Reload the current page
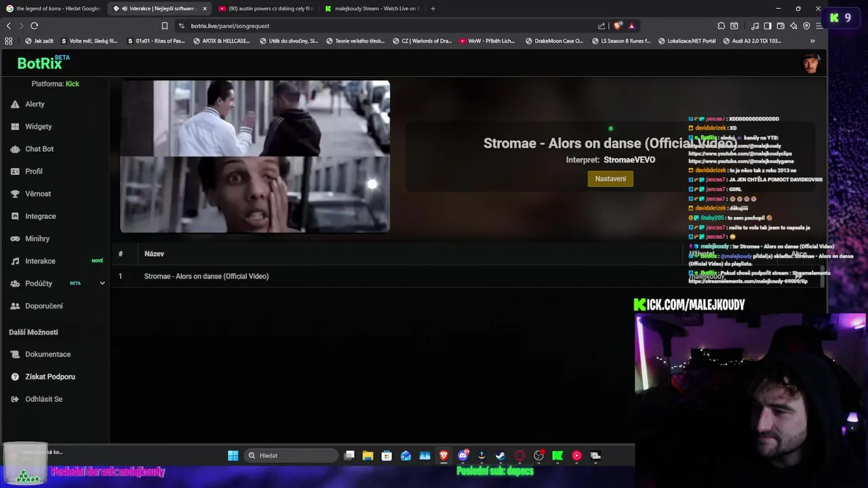This screenshot has height=488, width=868. coord(34,26)
